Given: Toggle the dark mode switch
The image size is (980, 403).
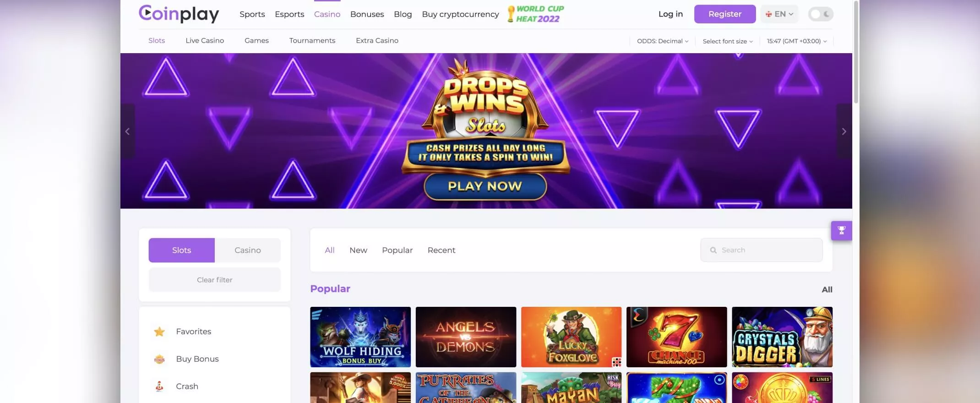Looking at the screenshot, I should pos(821,14).
